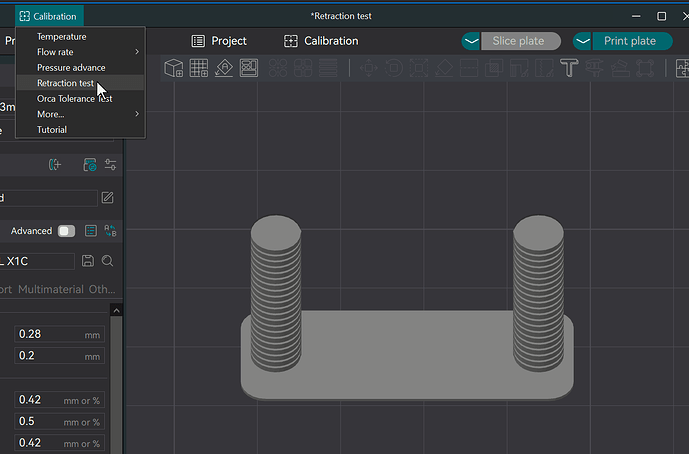This screenshot has height=454, width=689.
Task: Click the sync filament list icon
Action: 90,165
